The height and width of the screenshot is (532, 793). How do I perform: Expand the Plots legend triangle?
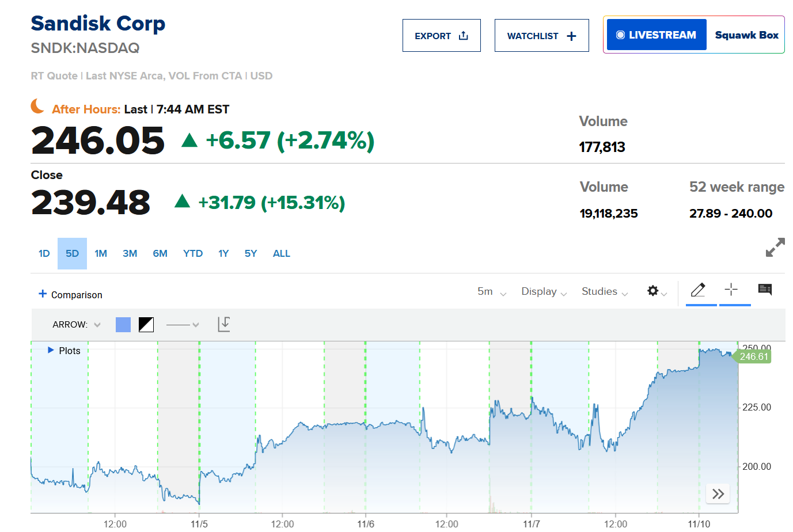click(51, 350)
